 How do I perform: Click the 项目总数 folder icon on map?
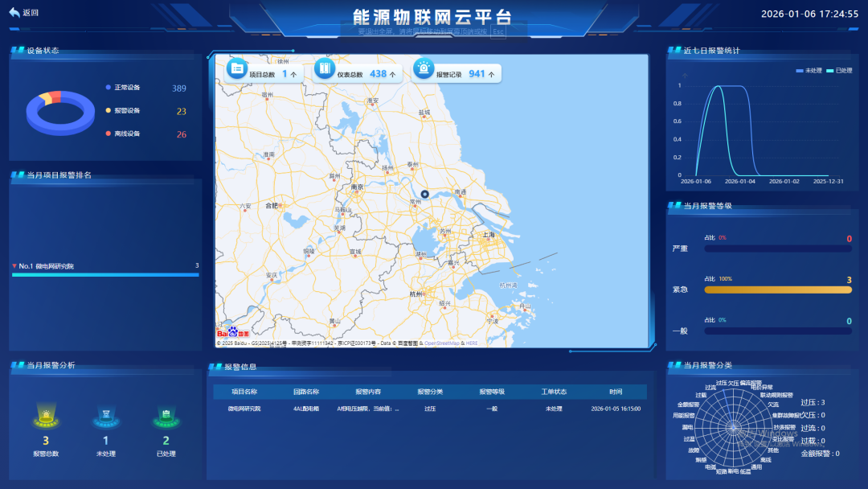click(x=237, y=68)
